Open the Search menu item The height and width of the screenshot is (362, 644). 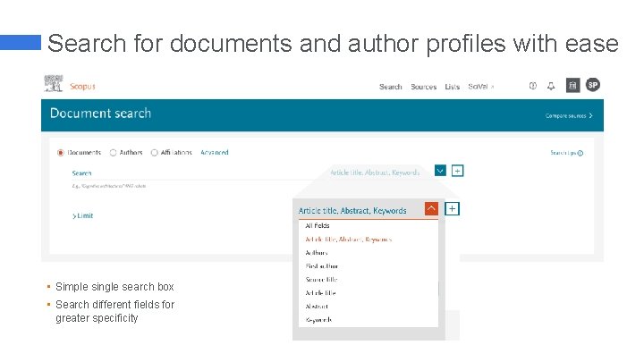pyautogui.click(x=390, y=87)
